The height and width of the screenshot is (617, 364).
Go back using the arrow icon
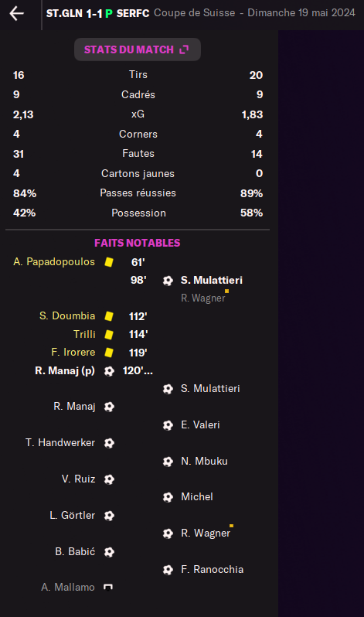pos(16,13)
